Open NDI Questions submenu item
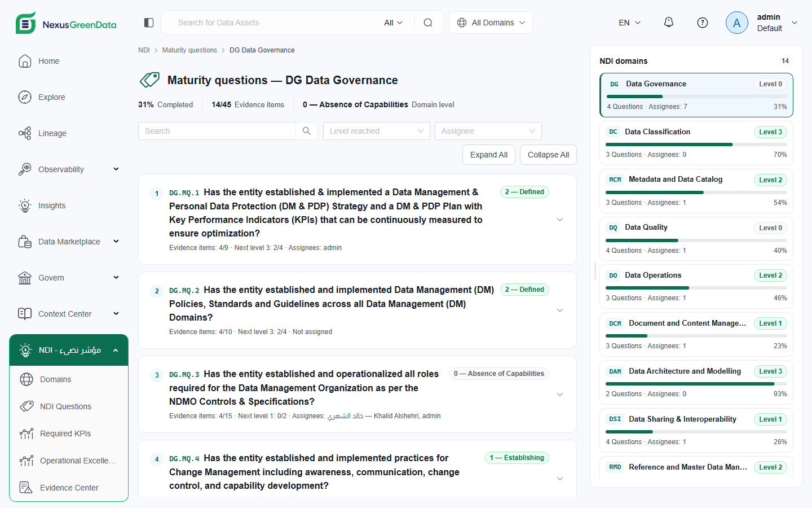This screenshot has width=812, height=508. 69,406
